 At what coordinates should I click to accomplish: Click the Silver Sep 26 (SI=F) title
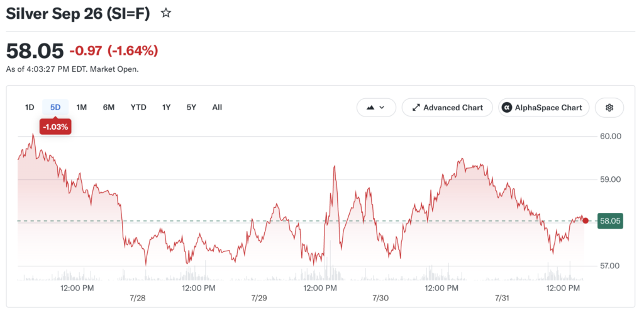(x=78, y=14)
